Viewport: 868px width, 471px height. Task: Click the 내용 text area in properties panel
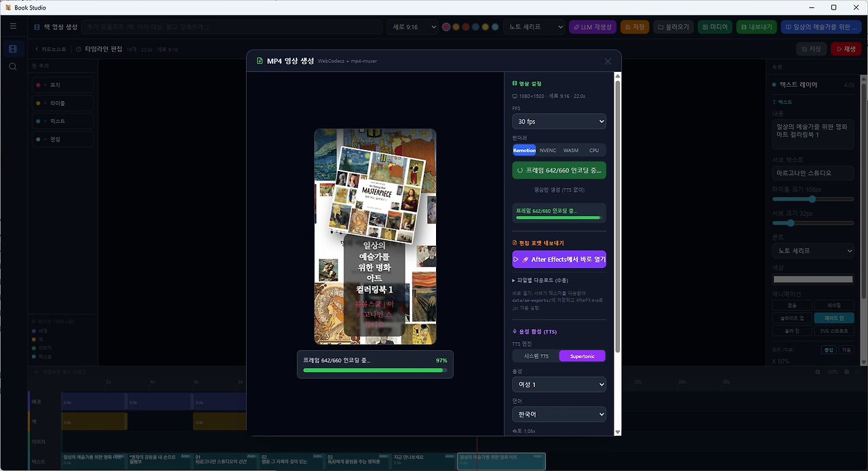(813, 135)
